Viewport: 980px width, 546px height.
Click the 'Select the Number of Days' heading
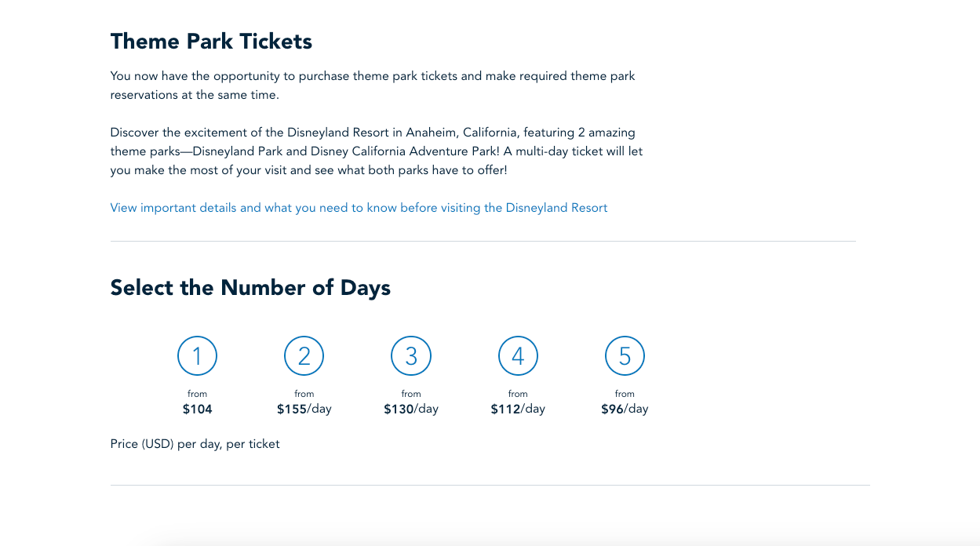250,288
